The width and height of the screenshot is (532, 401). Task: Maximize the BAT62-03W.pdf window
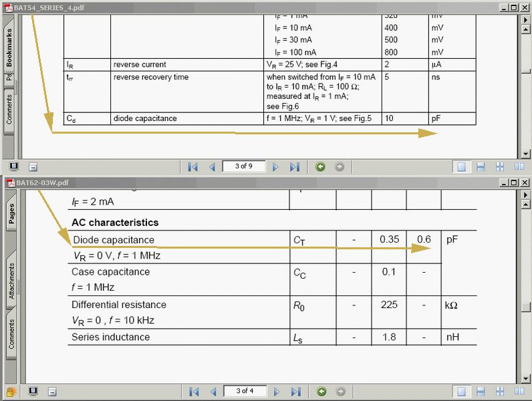click(514, 182)
